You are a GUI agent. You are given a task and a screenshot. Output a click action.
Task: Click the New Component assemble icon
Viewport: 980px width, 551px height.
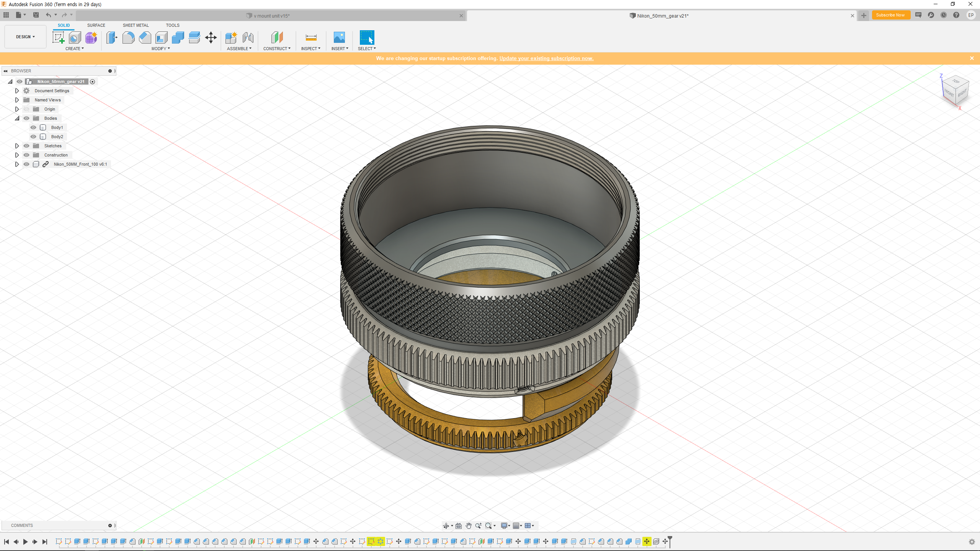(231, 37)
